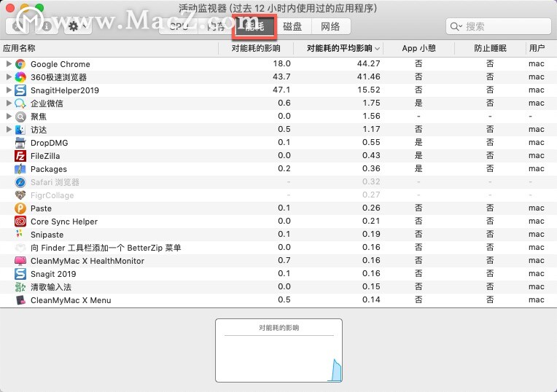Image resolution: width=557 pixels, height=392 pixels.
Task: Click average energy value 41.46
Action: pyautogui.click(x=369, y=77)
